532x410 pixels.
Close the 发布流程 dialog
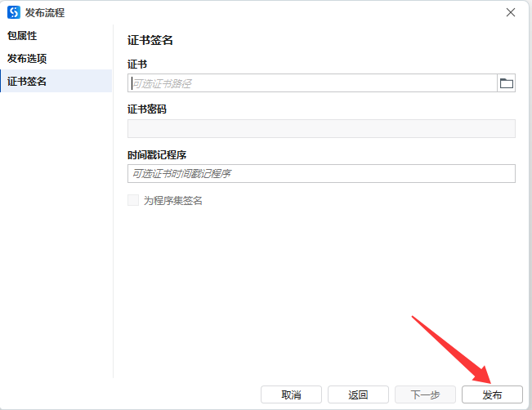tap(510, 12)
